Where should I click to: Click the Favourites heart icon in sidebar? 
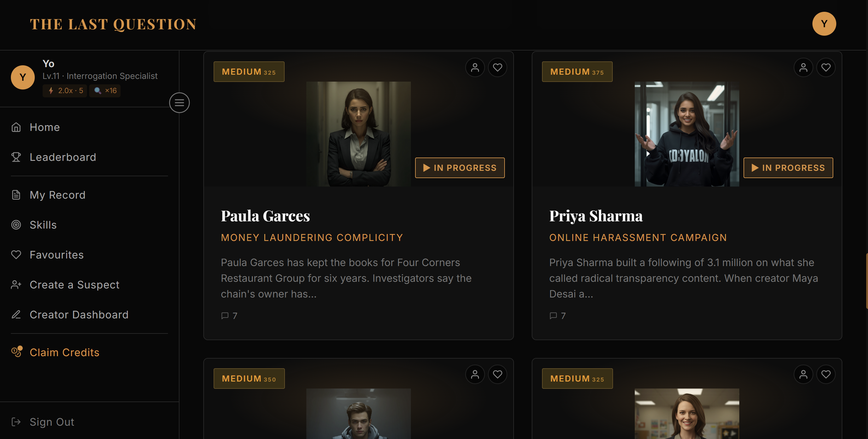click(16, 255)
